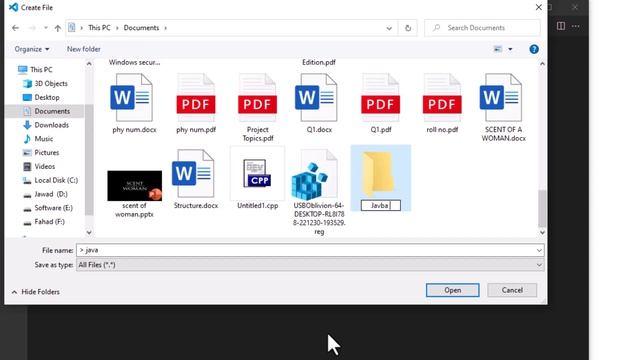Select Desktop in navigation pane

[41, 97]
